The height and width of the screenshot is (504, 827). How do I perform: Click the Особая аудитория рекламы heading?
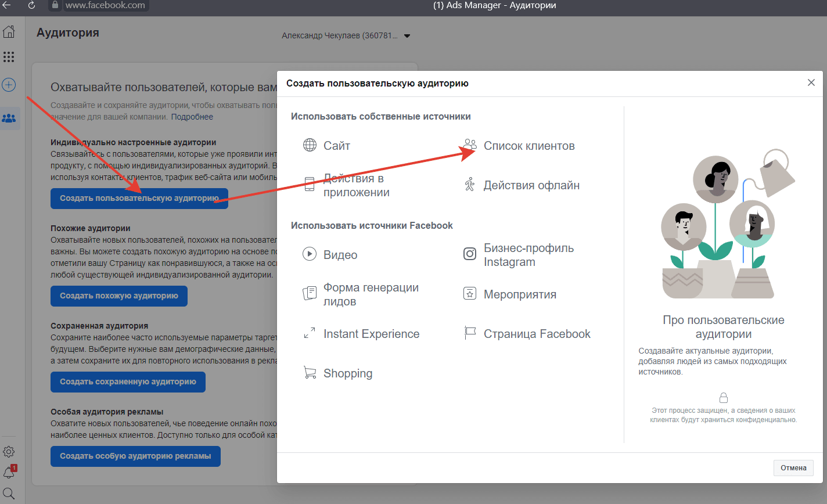point(107,412)
